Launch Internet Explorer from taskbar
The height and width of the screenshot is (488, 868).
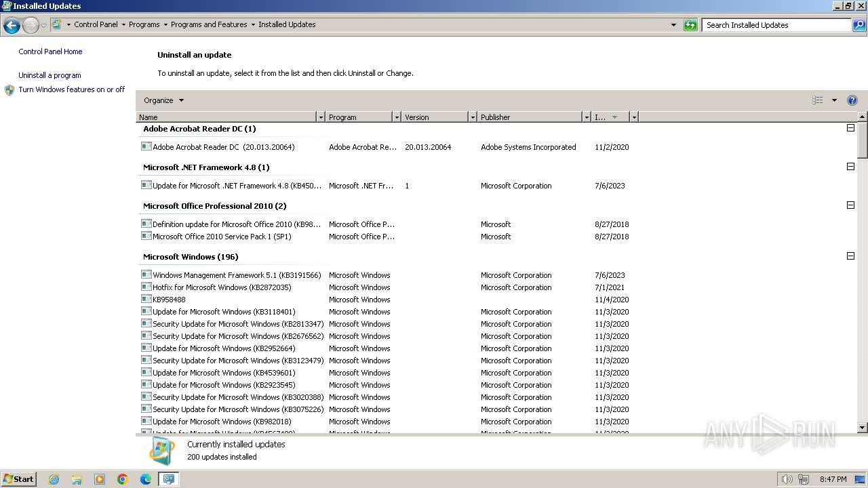(54, 479)
